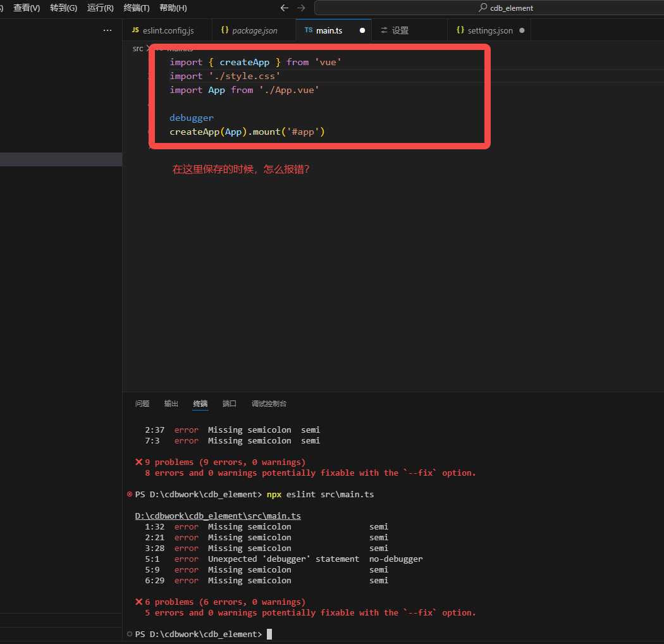Viewport: 664px width, 644px height.
Task: Close main.ts via its unsaved dot
Action: pyautogui.click(x=362, y=30)
